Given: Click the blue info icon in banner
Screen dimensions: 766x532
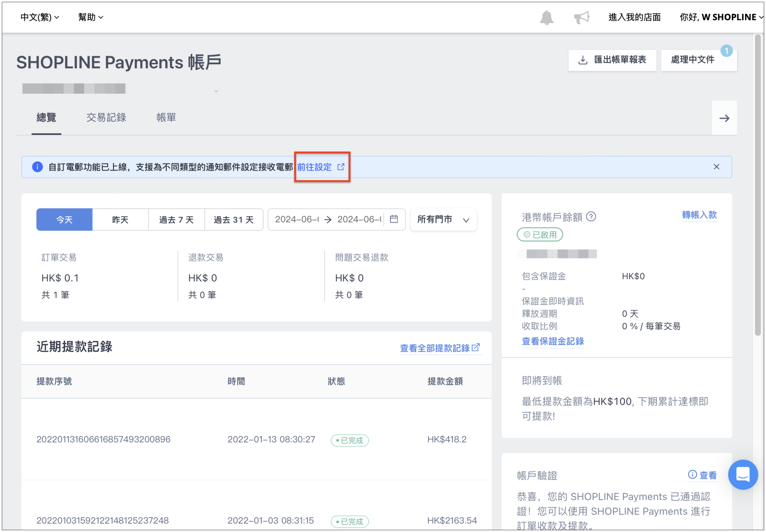Looking at the screenshot, I should coord(37,167).
